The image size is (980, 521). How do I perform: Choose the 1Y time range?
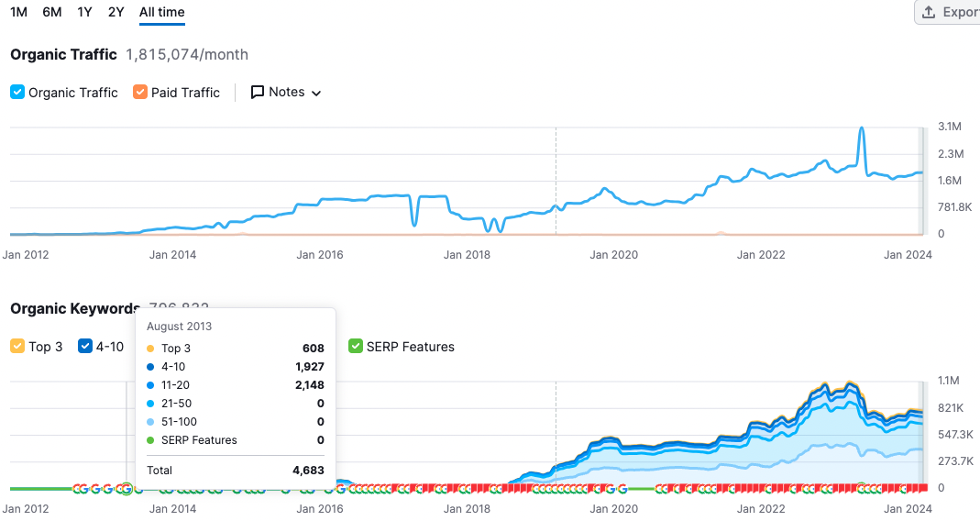(84, 12)
